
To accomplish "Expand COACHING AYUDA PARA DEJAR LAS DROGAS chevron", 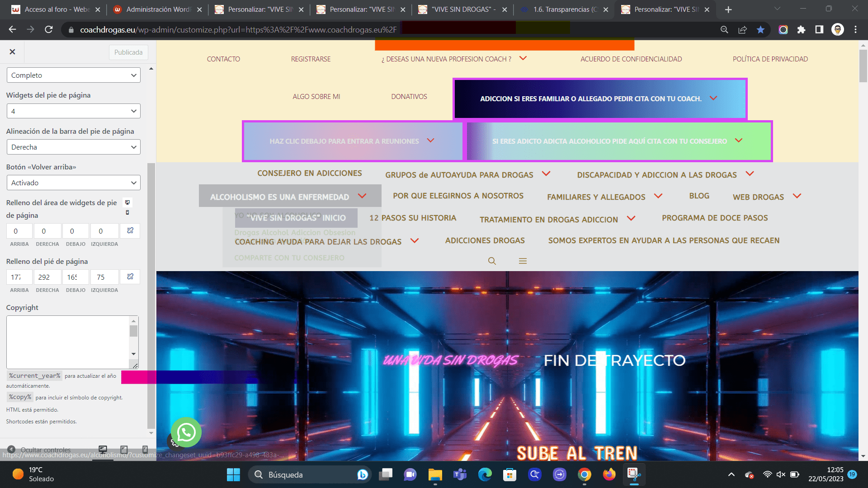I will click(415, 240).
